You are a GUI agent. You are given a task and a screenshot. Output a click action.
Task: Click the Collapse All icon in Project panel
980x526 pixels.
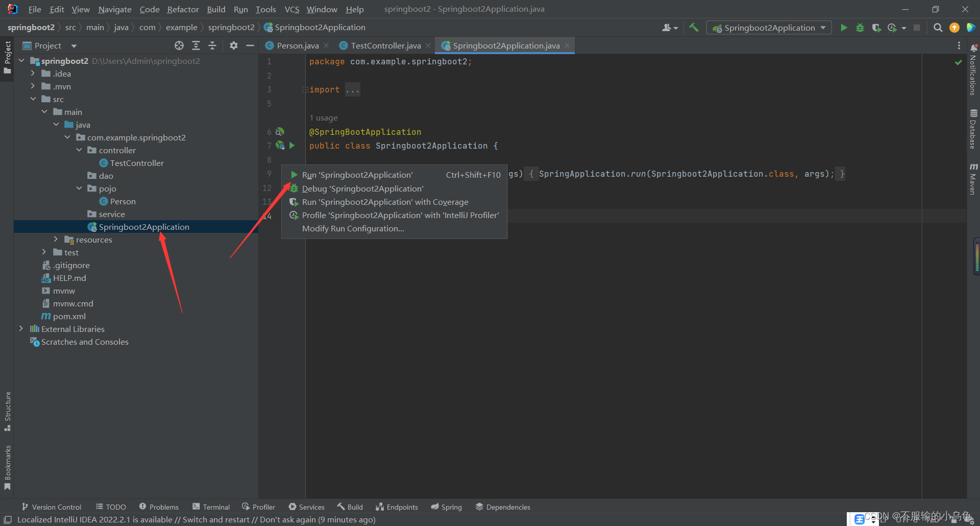(212, 45)
